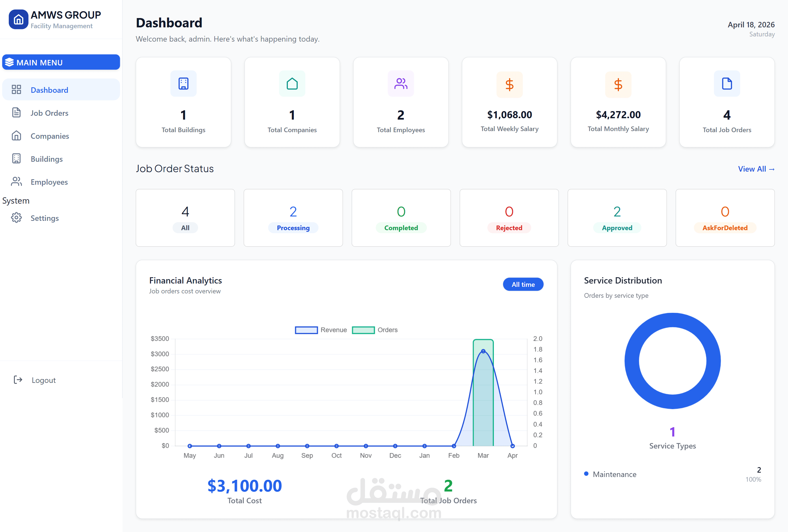Click the Mar data point on chart

pyautogui.click(x=483, y=351)
